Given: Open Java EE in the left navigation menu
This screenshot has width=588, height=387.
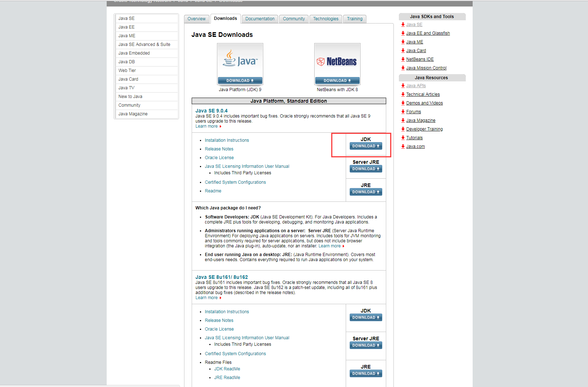Looking at the screenshot, I should point(146,27).
